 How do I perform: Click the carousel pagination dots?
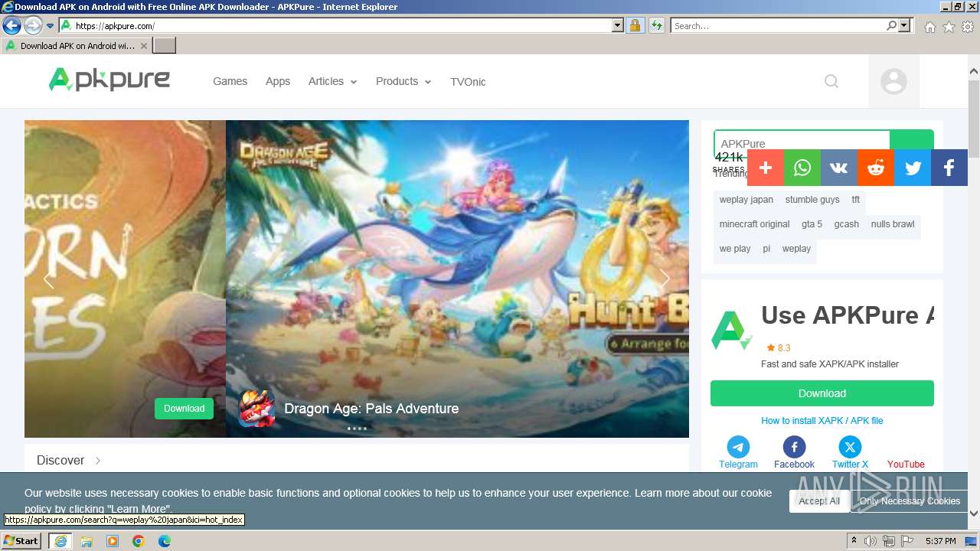(x=358, y=429)
